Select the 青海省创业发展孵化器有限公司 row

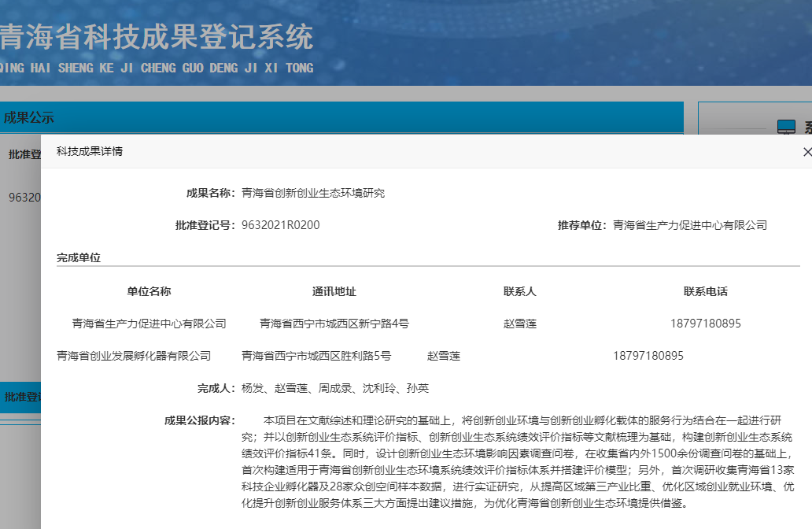(134, 356)
